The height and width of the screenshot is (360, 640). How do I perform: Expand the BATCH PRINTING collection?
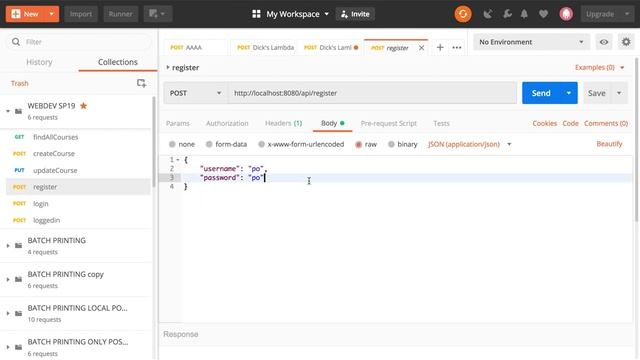[x=8, y=246]
